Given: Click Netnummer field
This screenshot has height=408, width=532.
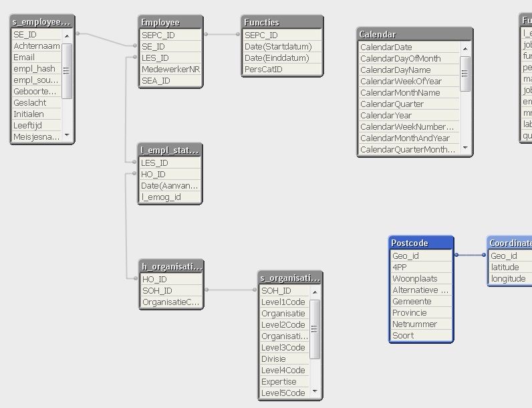Looking at the screenshot, I should pos(420,324).
